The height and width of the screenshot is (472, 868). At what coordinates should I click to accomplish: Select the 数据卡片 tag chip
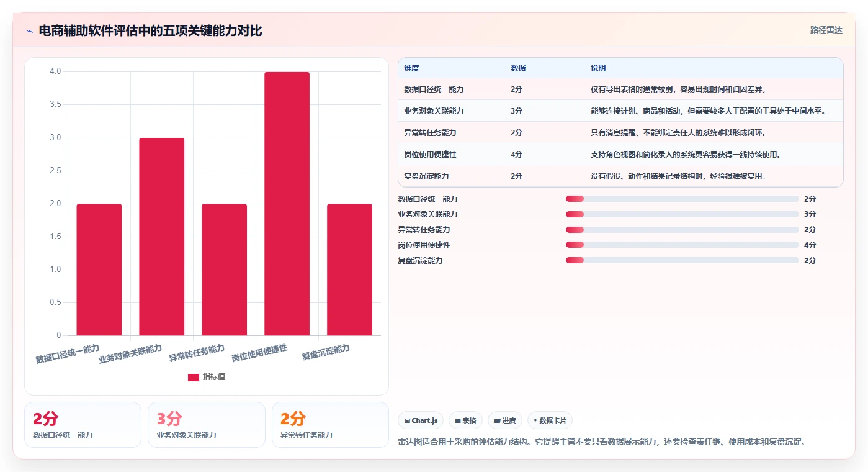(550, 420)
